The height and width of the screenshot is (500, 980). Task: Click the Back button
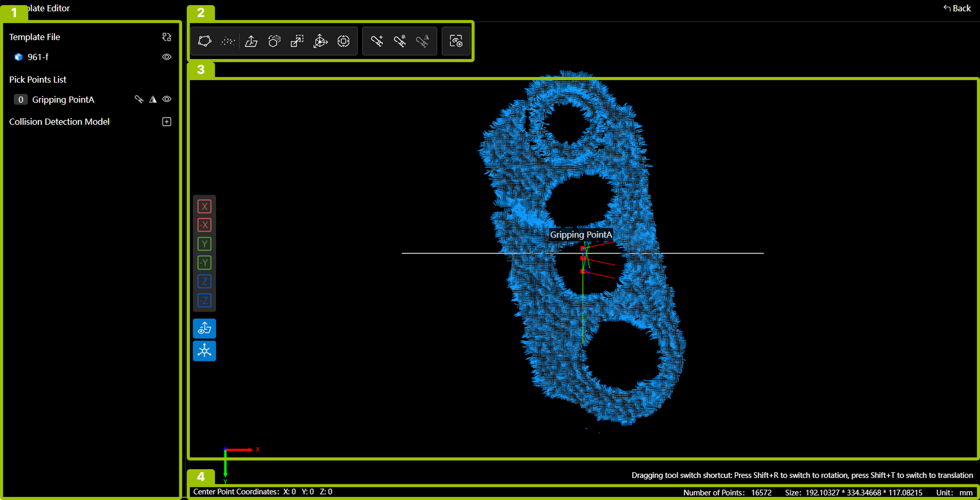pyautogui.click(x=957, y=8)
